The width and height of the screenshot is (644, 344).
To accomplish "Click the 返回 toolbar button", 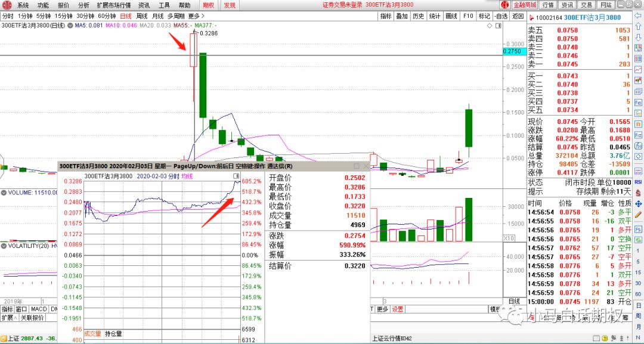I will (x=518, y=16).
